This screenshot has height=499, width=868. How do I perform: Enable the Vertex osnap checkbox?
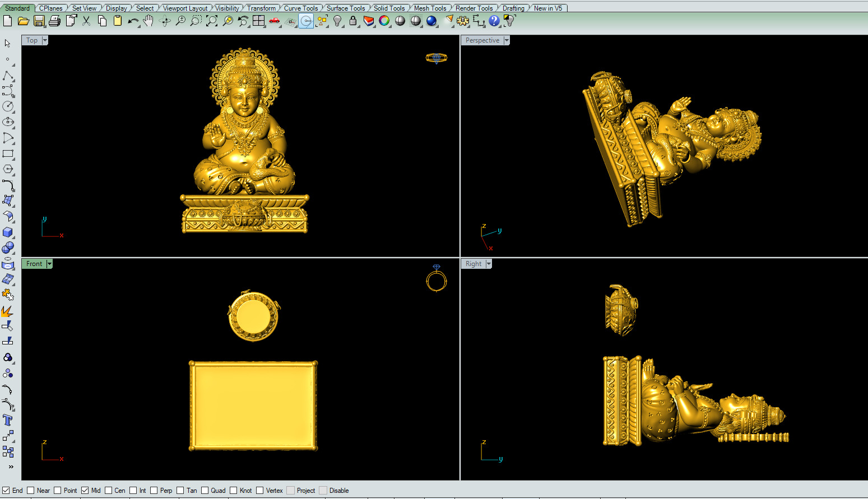tap(260, 491)
